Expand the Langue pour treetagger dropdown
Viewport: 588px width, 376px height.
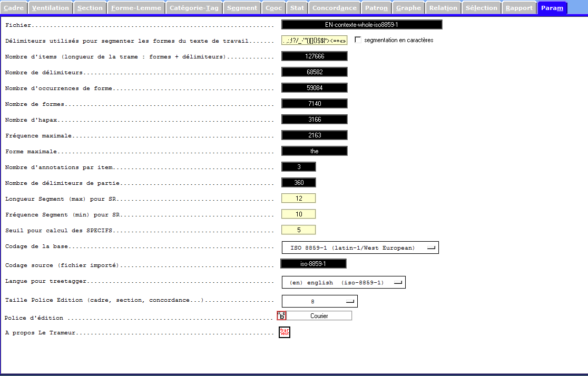pyautogui.click(x=344, y=282)
